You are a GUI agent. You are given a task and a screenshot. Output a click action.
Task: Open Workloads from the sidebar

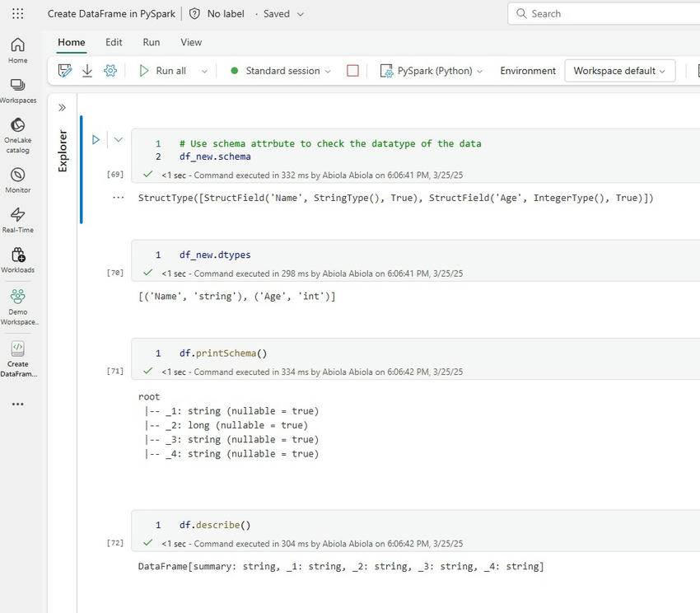pyautogui.click(x=17, y=260)
